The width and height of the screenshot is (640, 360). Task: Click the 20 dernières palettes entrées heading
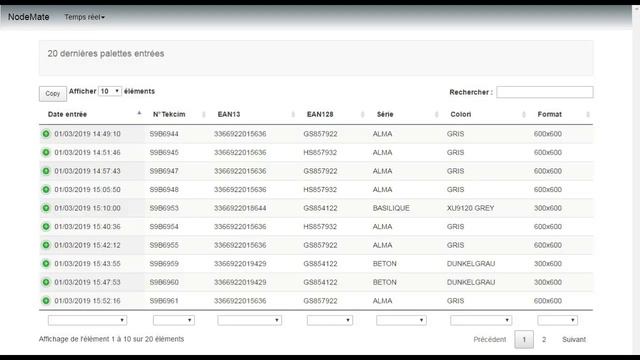pyautogui.click(x=106, y=53)
